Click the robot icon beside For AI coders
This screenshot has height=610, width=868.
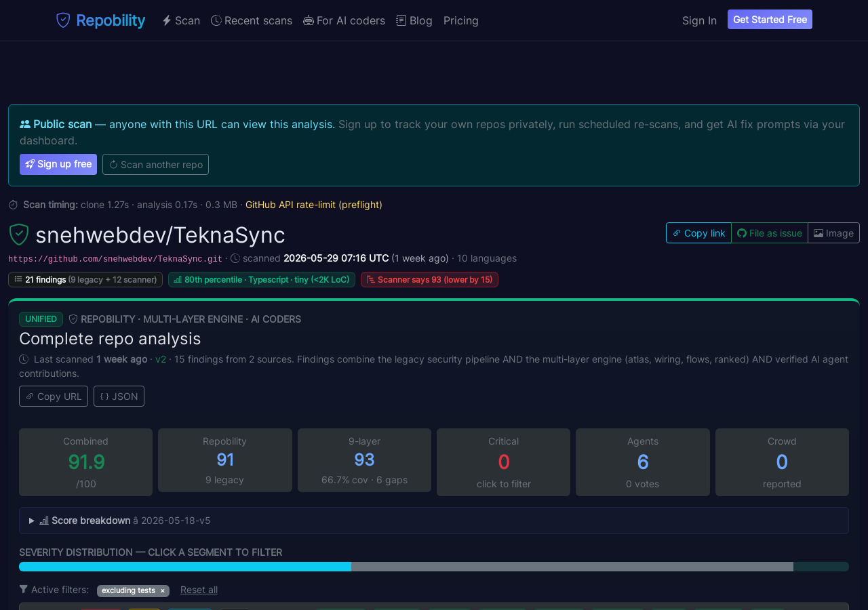[x=309, y=20]
